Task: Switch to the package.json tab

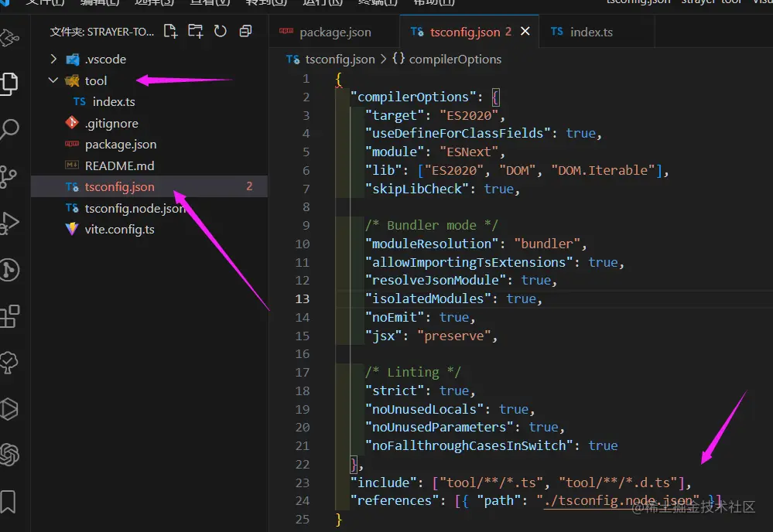Action: (335, 32)
